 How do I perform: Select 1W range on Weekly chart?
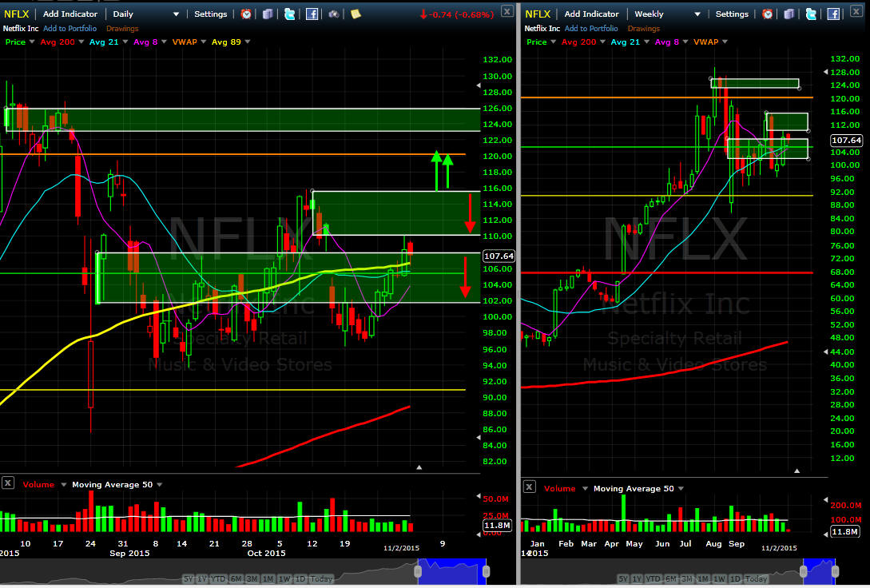point(719,578)
